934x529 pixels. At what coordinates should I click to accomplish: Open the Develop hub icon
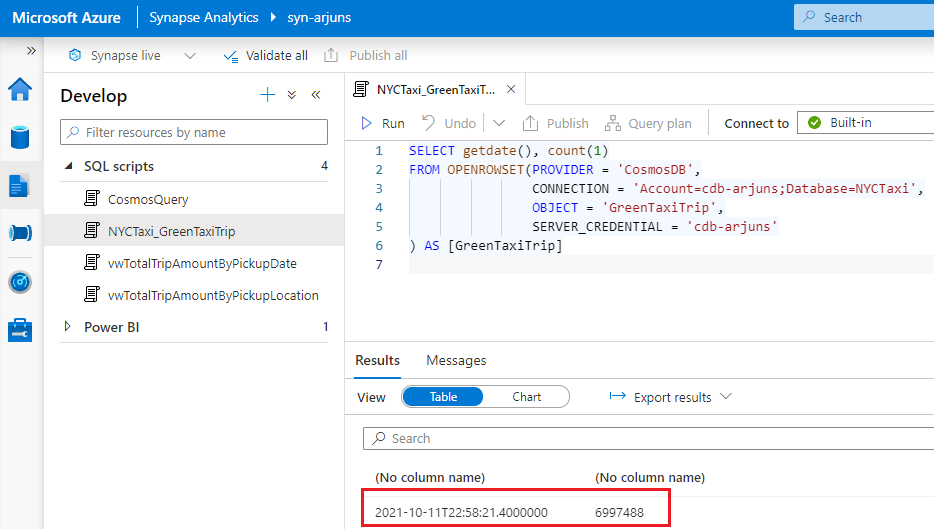[20, 185]
